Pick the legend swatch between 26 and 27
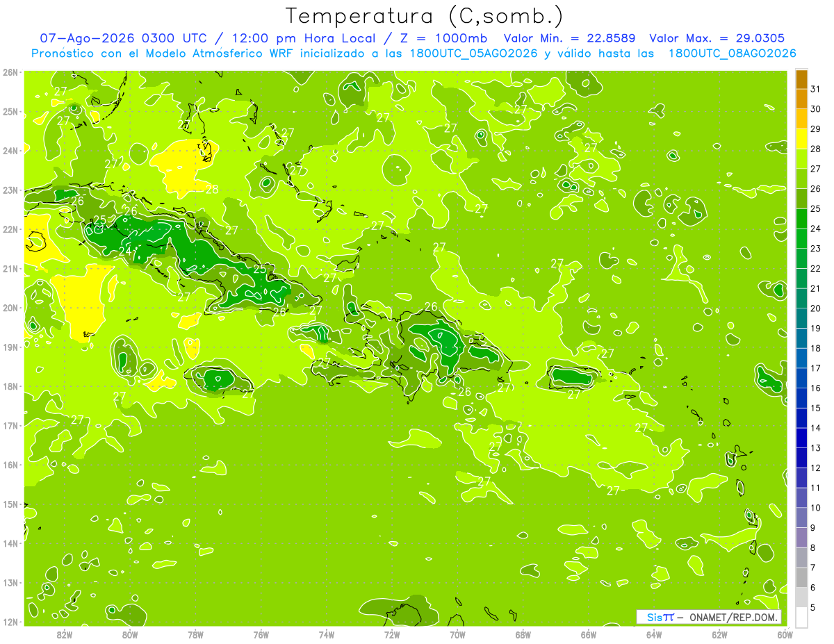The width and height of the screenshot is (834, 644). [x=801, y=179]
